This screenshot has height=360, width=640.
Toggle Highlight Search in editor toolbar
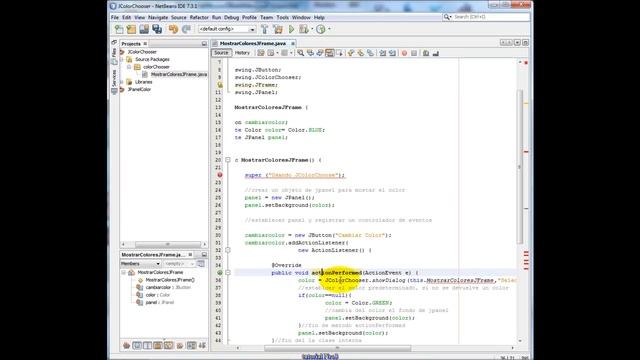coord(330,53)
